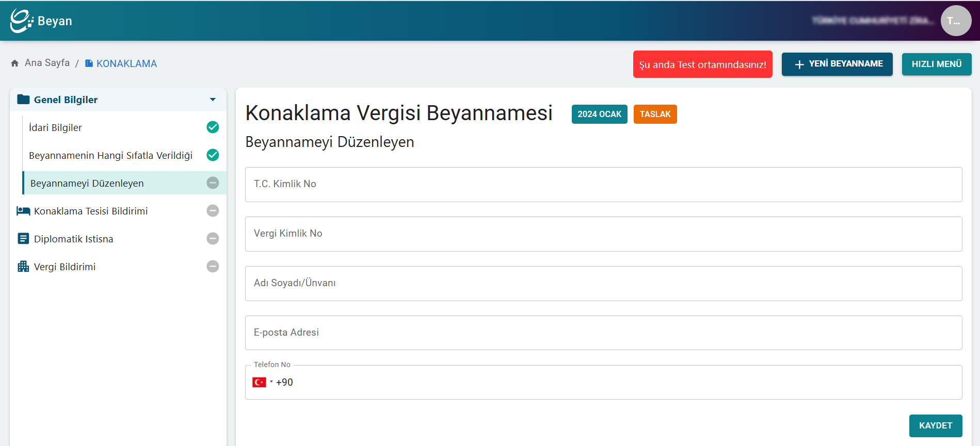Screen dimensions: 980x446
Task: Focus the Vergi Kimlik No field
Action: pos(604,234)
